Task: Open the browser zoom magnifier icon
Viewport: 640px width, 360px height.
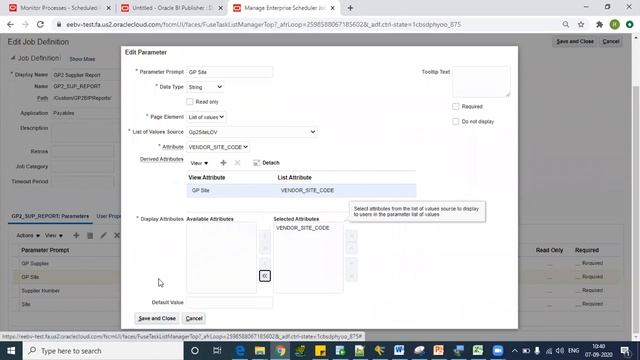Action: [566, 24]
